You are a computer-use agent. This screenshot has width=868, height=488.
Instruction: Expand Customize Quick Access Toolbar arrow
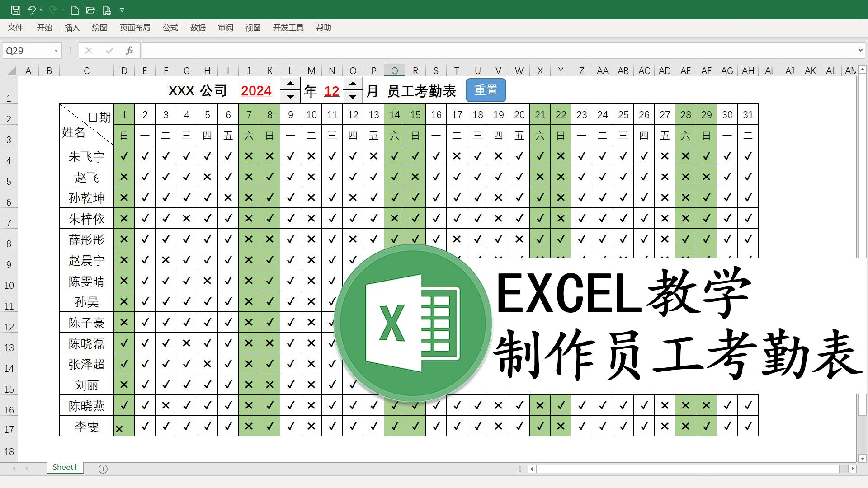[x=122, y=10]
